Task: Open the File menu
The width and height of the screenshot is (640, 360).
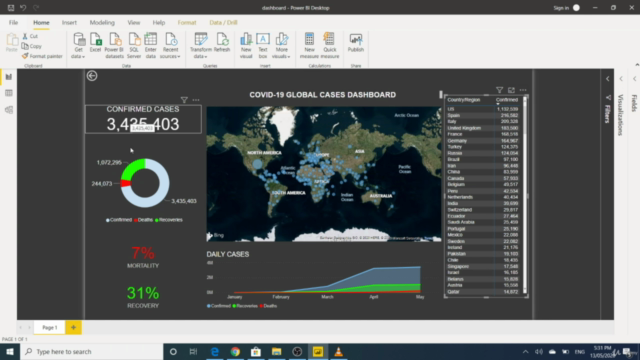Action: coord(13,22)
